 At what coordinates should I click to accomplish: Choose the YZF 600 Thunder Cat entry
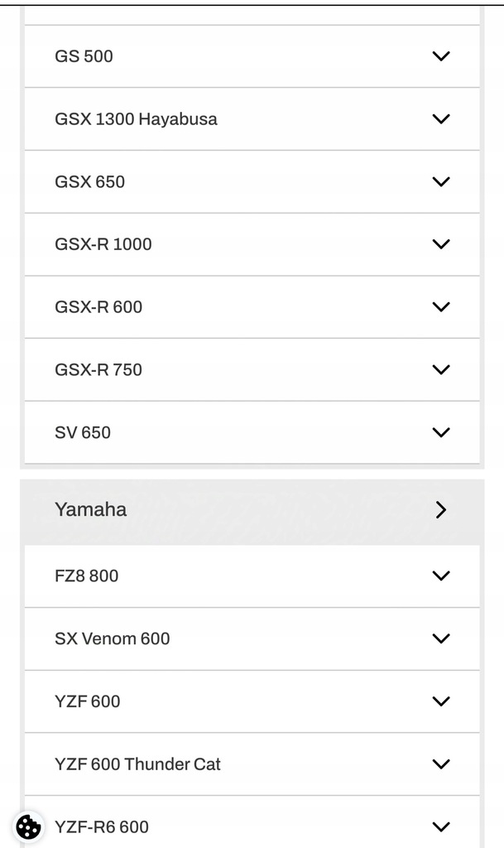137,764
